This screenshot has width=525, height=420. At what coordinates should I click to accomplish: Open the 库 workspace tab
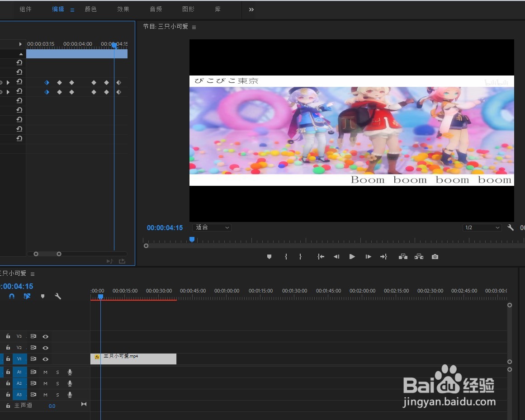pos(218,9)
